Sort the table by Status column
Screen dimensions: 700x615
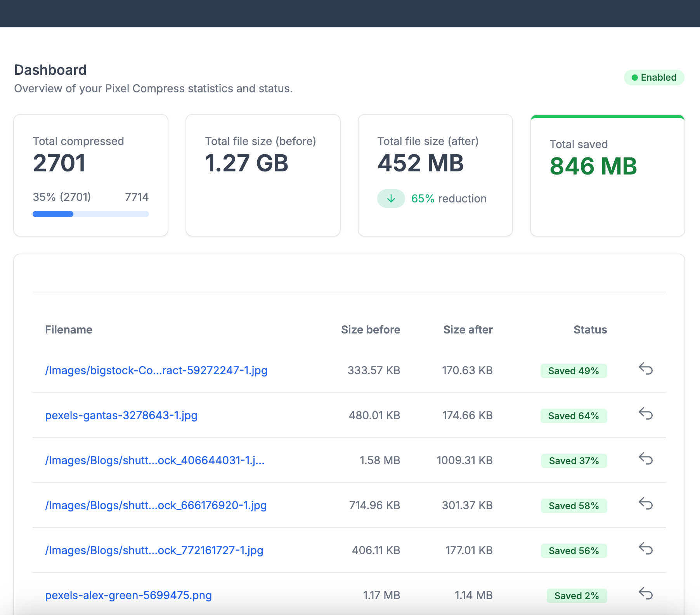pyautogui.click(x=590, y=330)
